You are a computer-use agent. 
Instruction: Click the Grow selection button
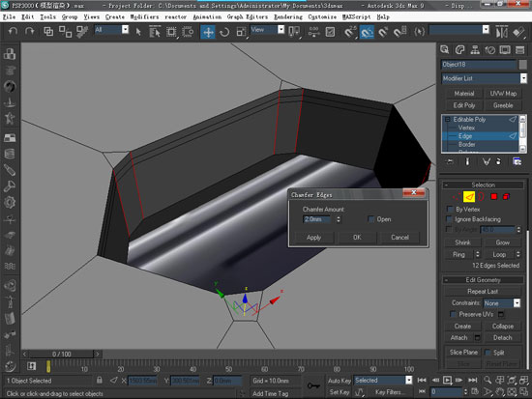[502, 242]
